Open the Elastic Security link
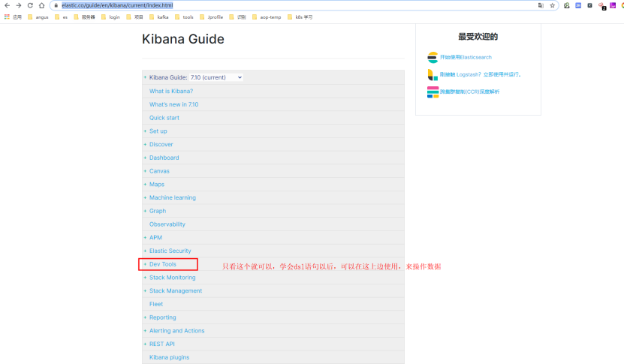 (x=170, y=251)
